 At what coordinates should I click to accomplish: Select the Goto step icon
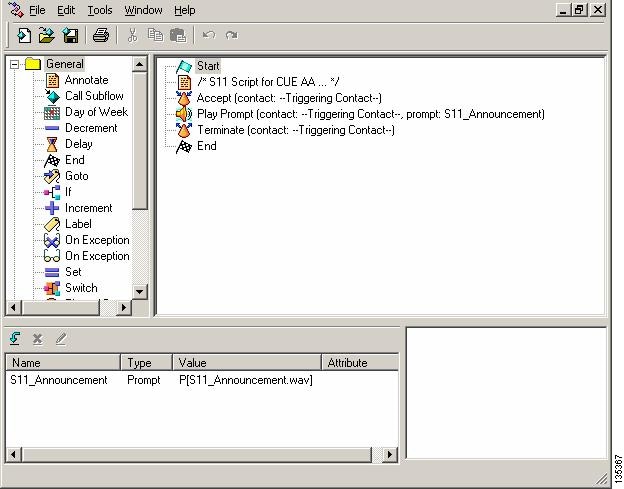pyautogui.click(x=52, y=176)
